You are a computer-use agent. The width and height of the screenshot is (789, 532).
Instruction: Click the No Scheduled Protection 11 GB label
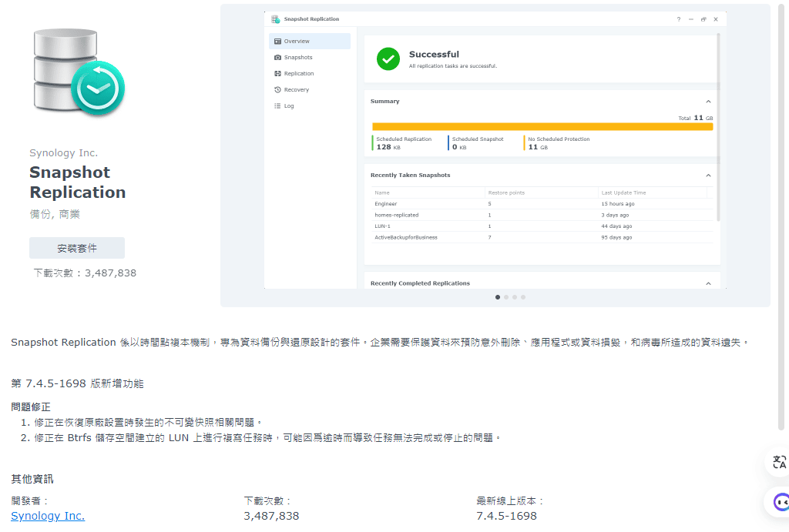559,142
